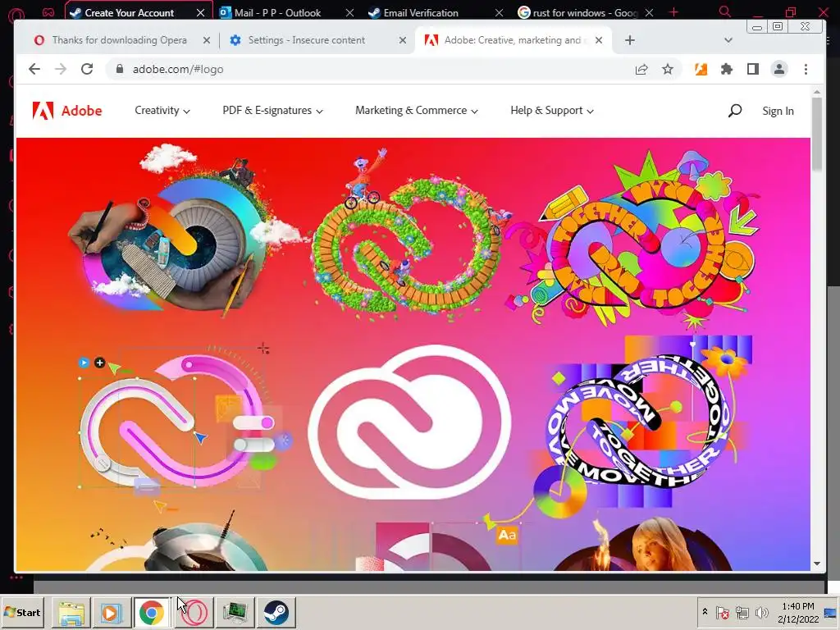Expand the Help & Support menu
840x630 pixels.
click(552, 111)
